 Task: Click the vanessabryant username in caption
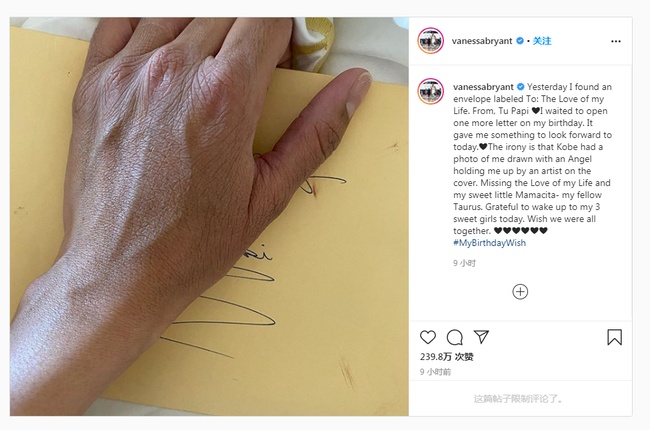tap(483, 87)
